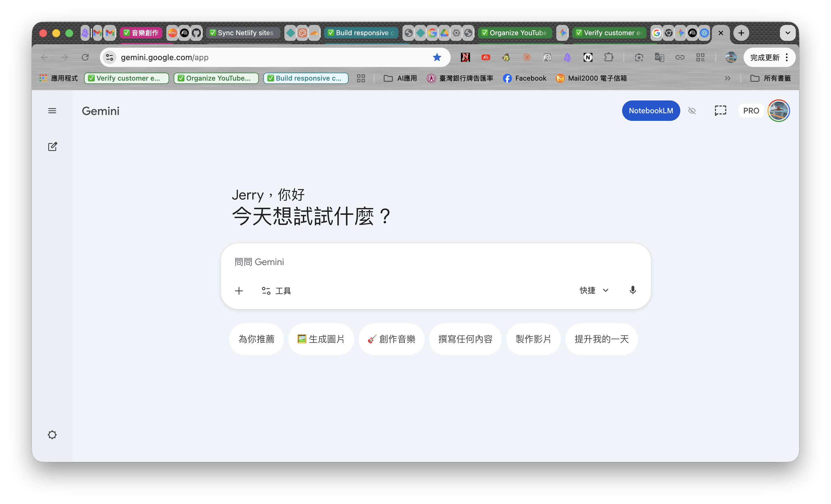Switch to the blue ChatGPT-style tab
831x504 pixels.
(x=704, y=33)
